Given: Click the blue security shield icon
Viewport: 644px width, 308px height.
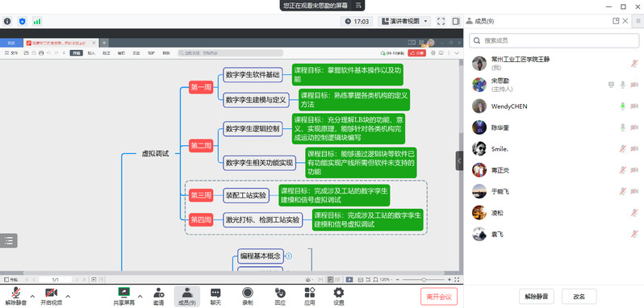Looking at the screenshot, I should 22,21.
